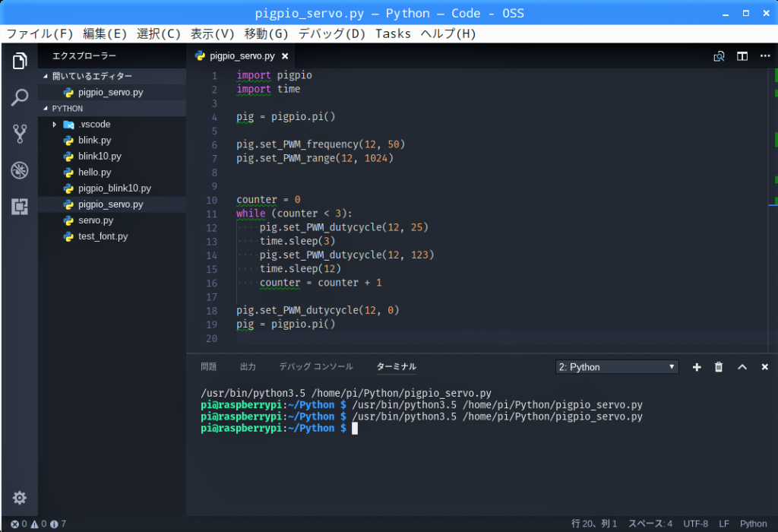Viewport: 778px width, 532px height.
Task: Close the pigpio_servo.py editor tab
Action: (285, 56)
